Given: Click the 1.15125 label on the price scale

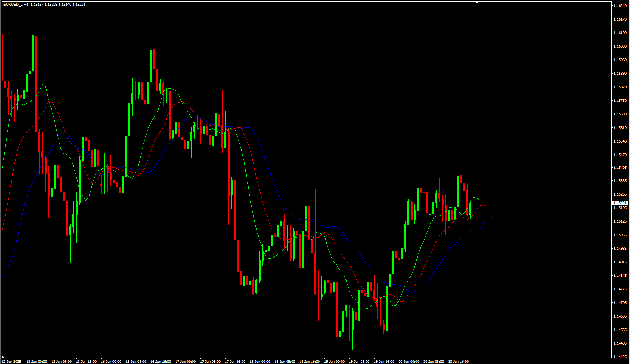Looking at the screenshot, I should [620, 221].
